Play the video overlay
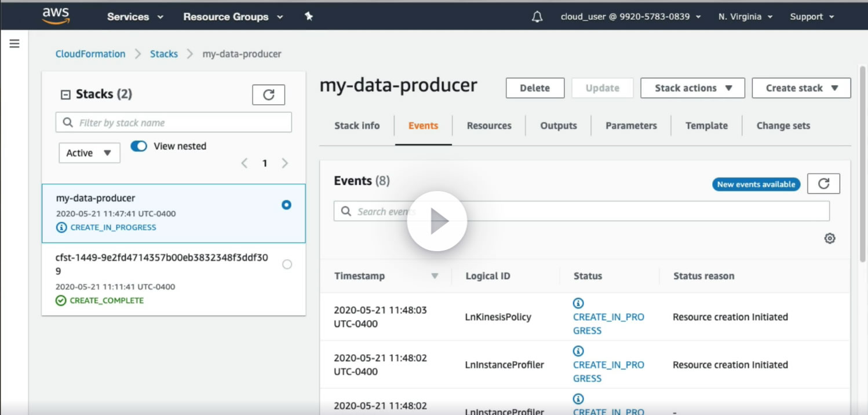868x415 pixels. coord(437,221)
